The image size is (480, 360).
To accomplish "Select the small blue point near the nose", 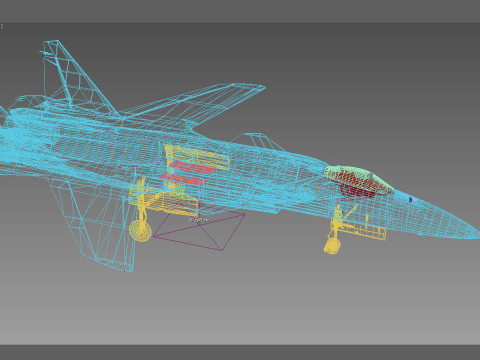I will 411,200.
